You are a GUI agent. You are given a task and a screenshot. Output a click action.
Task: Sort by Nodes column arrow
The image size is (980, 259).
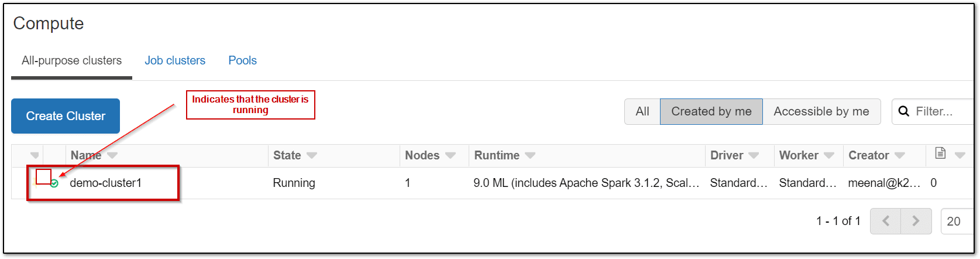(450, 155)
